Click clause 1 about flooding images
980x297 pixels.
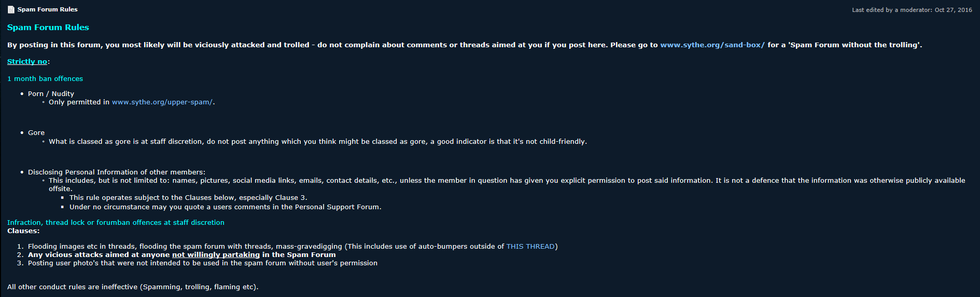[292, 247]
